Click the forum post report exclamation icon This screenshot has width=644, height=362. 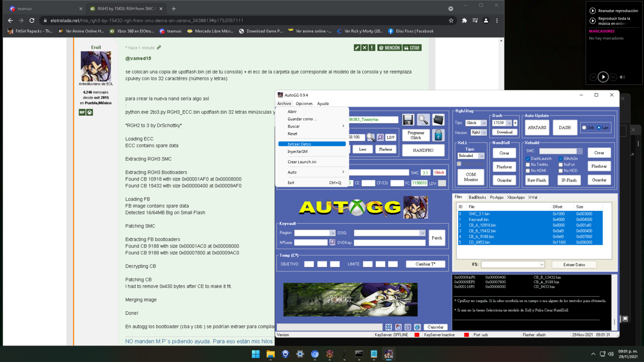372,48
